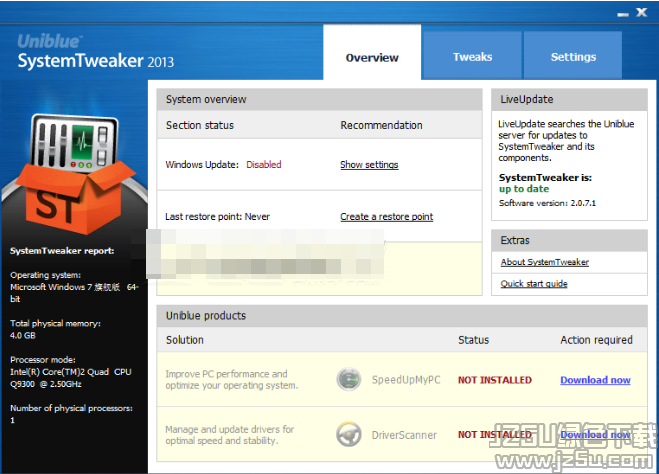Click the Recommendation column header
This screenshot has height=474, width=659.
381,125
